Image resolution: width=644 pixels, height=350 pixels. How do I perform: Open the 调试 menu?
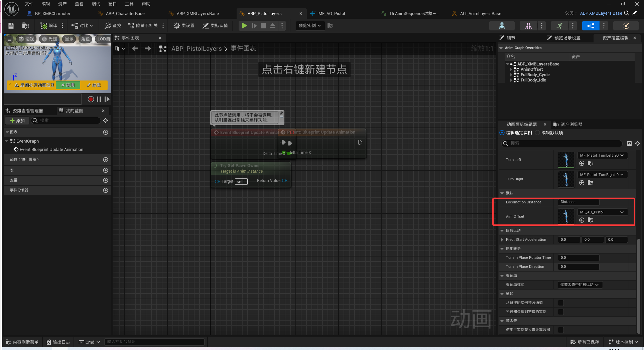pos(96,4)
